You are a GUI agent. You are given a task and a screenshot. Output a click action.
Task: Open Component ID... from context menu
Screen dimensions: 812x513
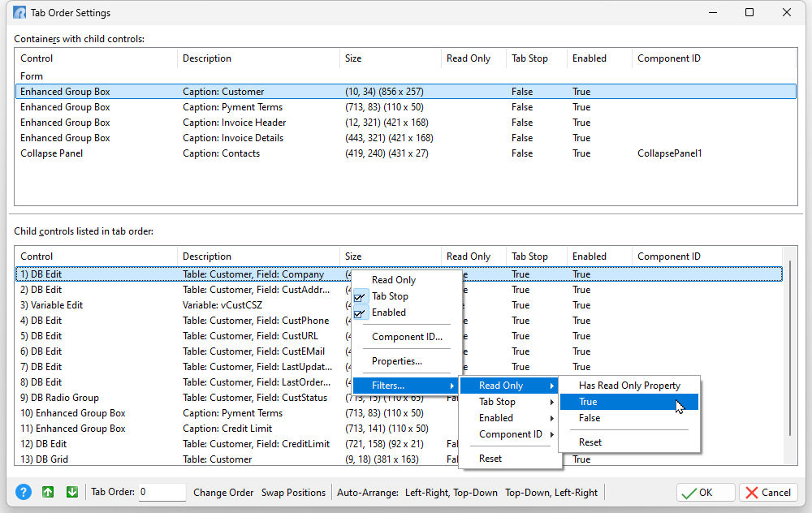tap(407, 337)
